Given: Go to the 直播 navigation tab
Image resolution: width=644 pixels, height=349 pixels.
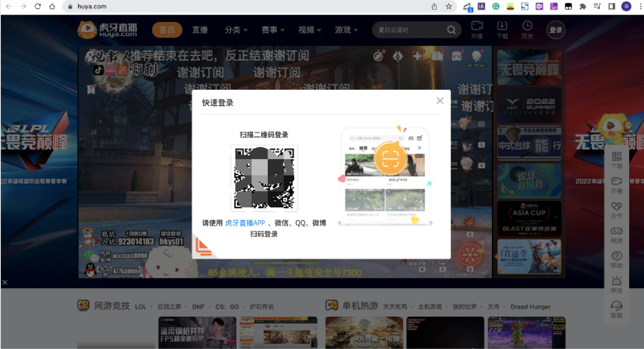Looking at the screenshot, I should [200, 30].
